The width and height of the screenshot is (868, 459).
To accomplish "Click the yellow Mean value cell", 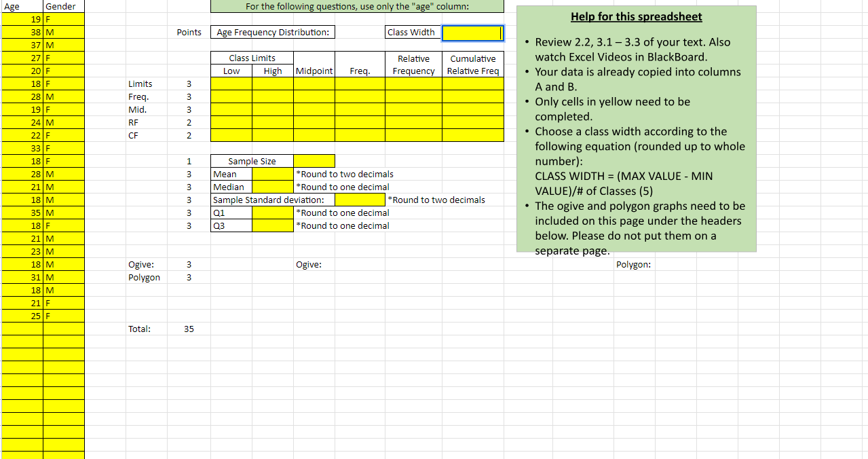I will 271,174.
